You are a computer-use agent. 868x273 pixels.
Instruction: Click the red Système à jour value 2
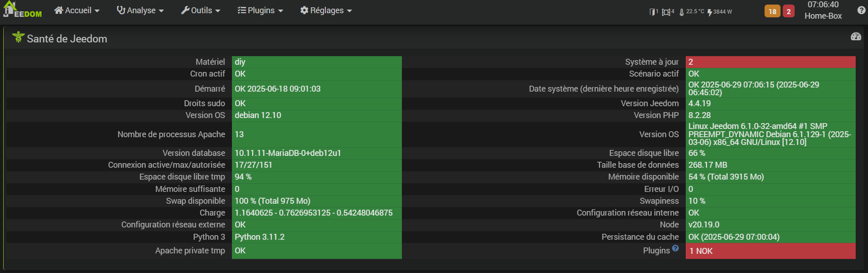770,62
